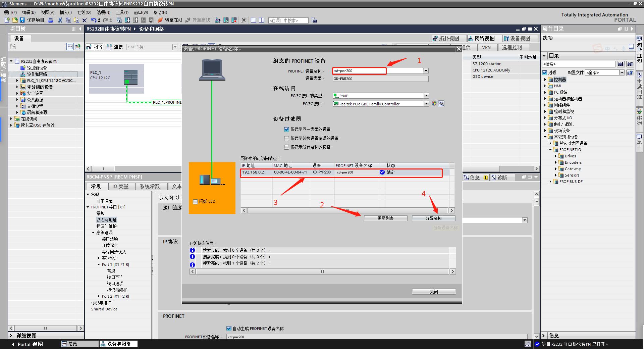Click the project tree details view icon

pos(70,47)
